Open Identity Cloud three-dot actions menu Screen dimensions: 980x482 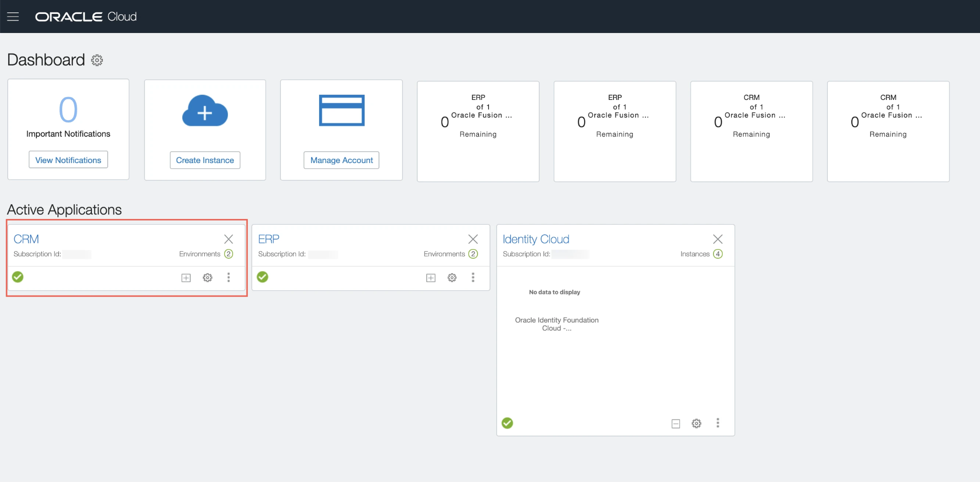coord(718,423)
